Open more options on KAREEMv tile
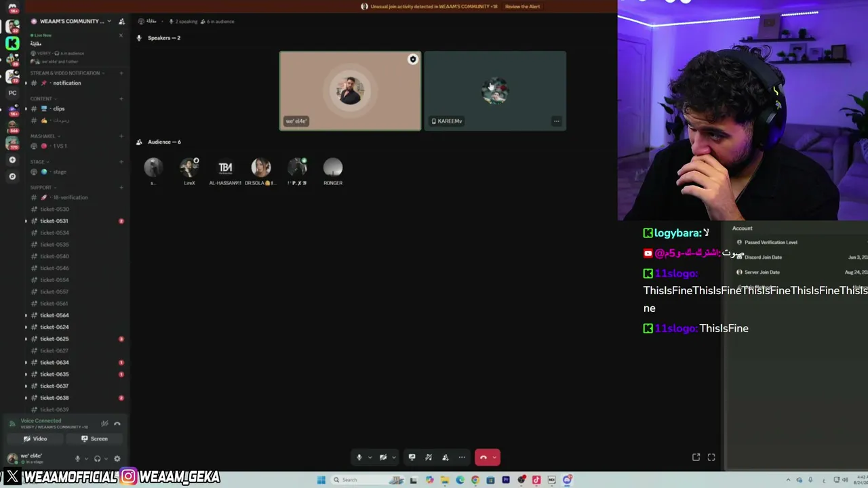 [557, 121]
